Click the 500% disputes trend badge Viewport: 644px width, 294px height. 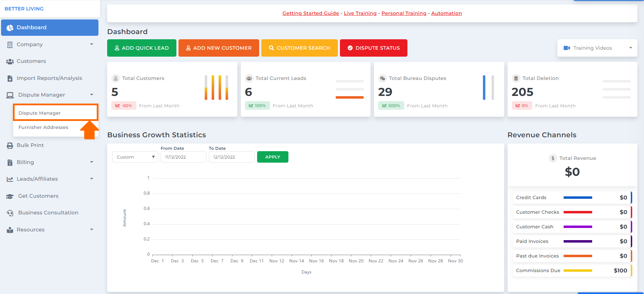click(391, 106)
